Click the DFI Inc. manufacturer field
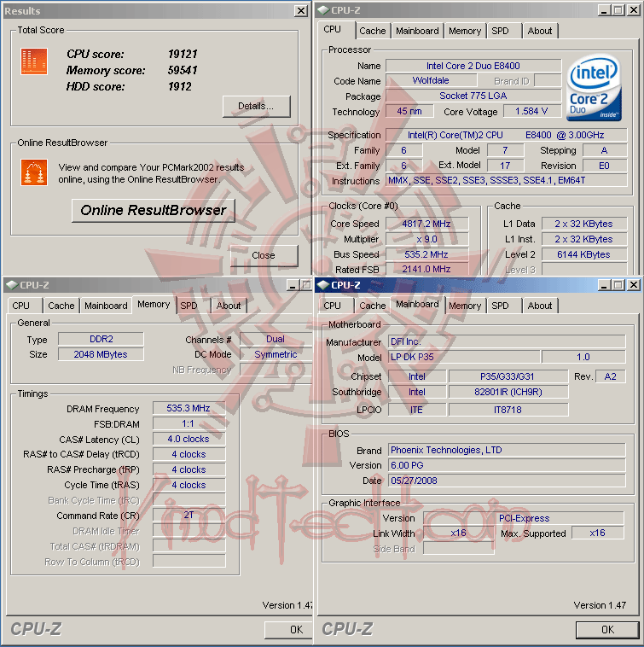The width and height of the screenshot is (644, 647). coord(507,341)
